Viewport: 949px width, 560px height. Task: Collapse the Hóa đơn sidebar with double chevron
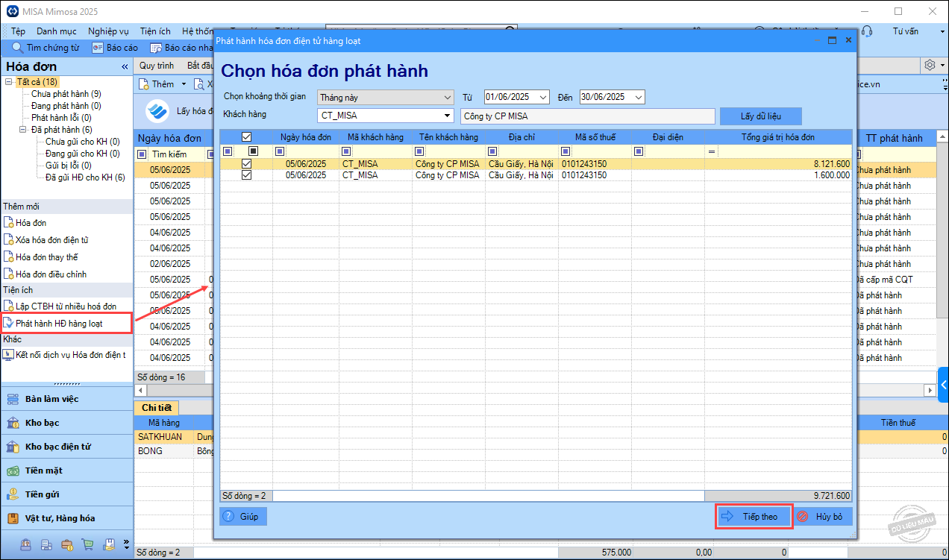[125, 67]
